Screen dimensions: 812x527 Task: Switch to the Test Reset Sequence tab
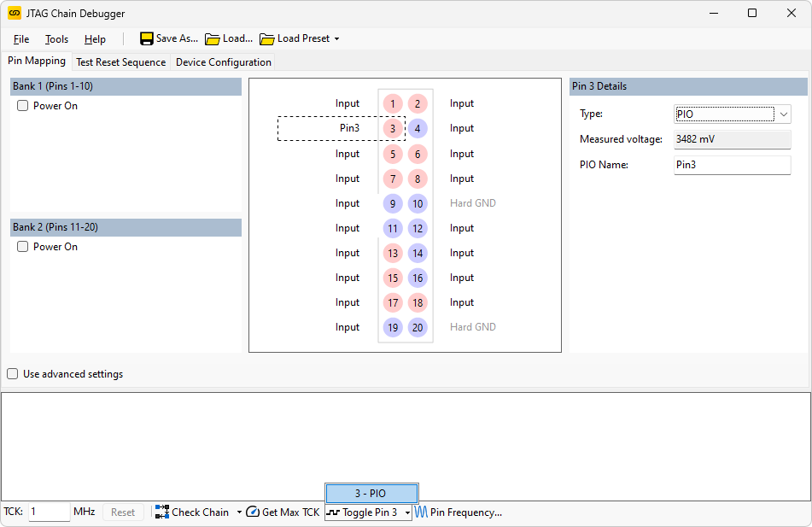(120, 62)
